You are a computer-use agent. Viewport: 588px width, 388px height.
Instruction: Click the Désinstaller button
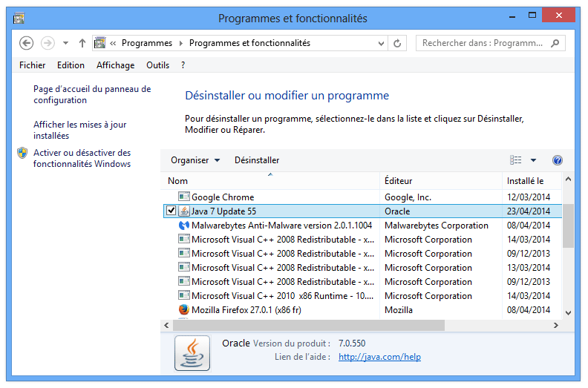257,160
